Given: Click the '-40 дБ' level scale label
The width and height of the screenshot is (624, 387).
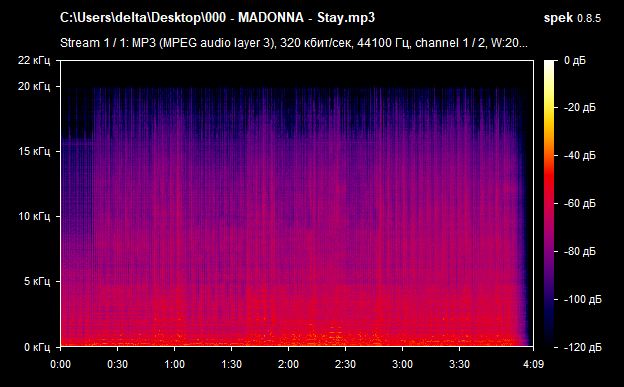Looking at the screenshot, I should [580, 155].
